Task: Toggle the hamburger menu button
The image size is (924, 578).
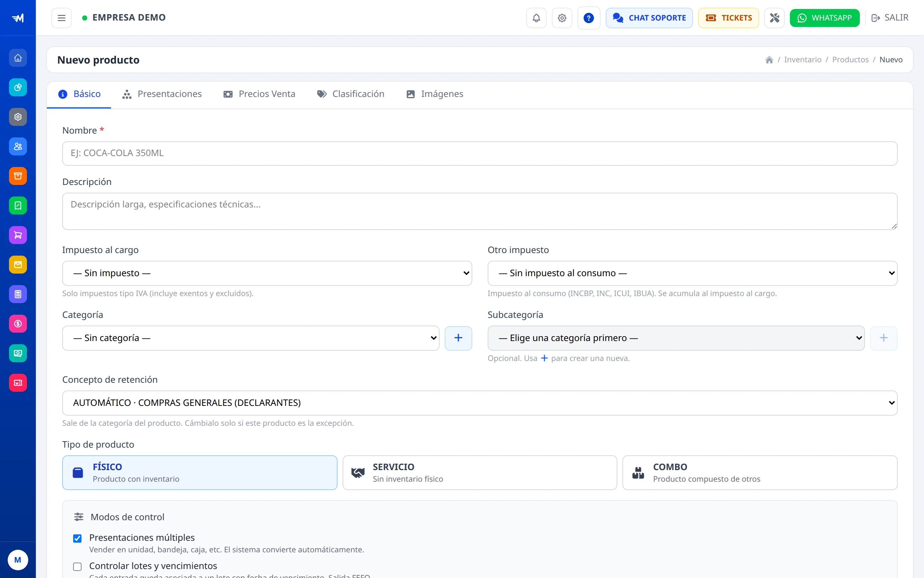Action: (62, 18)
